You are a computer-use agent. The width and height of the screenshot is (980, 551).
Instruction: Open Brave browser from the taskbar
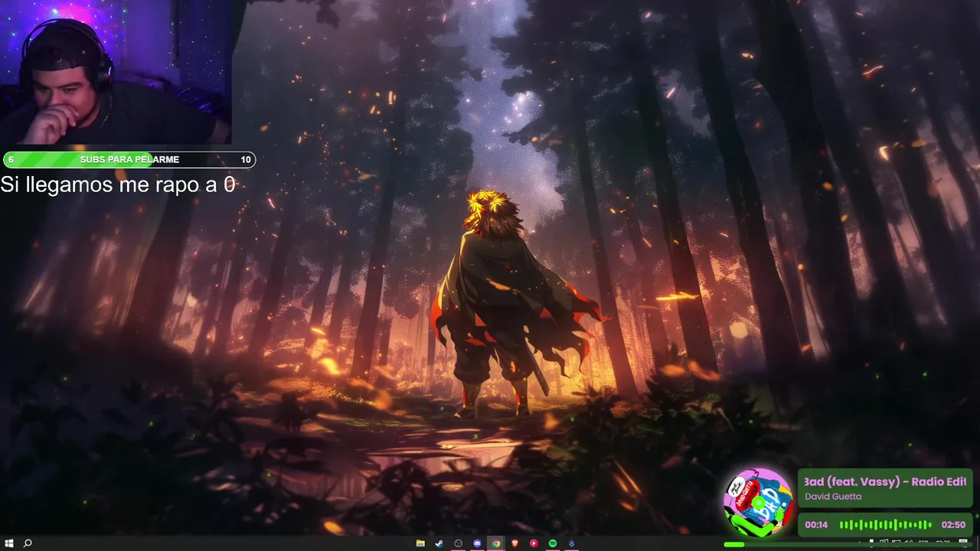[x=515, y=543]
